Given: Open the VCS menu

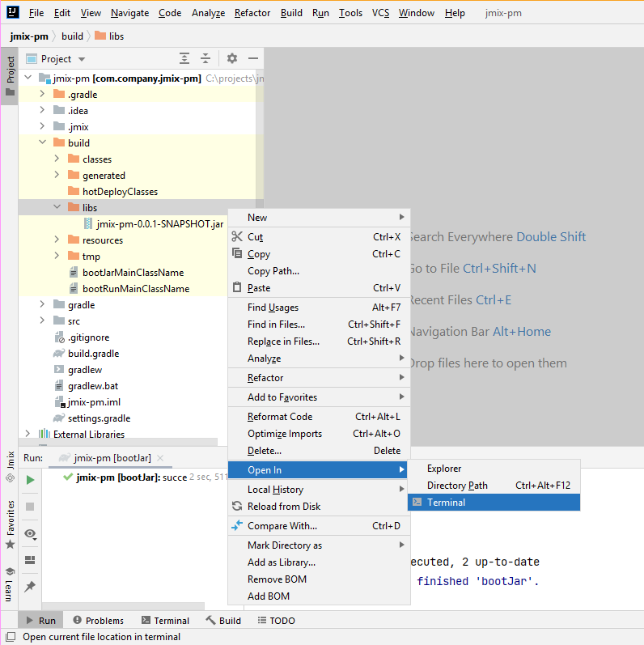Looking at the screenshot, I should pyautogui.click(x=380, y=13).
